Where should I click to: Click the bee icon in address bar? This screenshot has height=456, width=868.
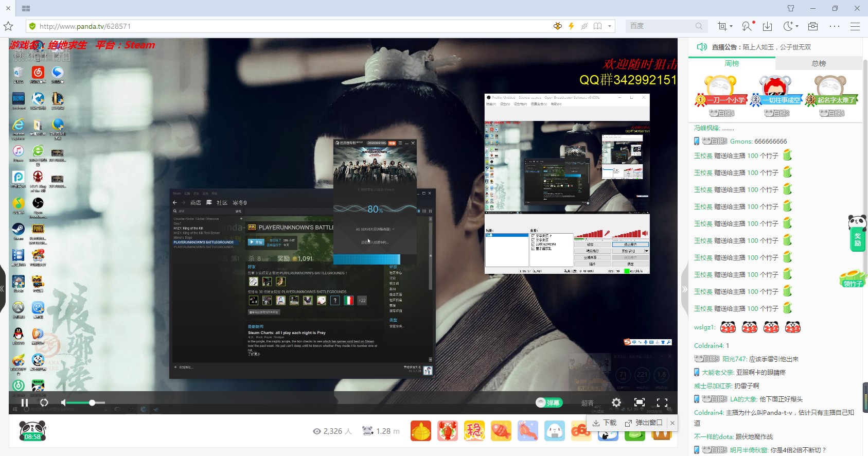coord(558,26)
